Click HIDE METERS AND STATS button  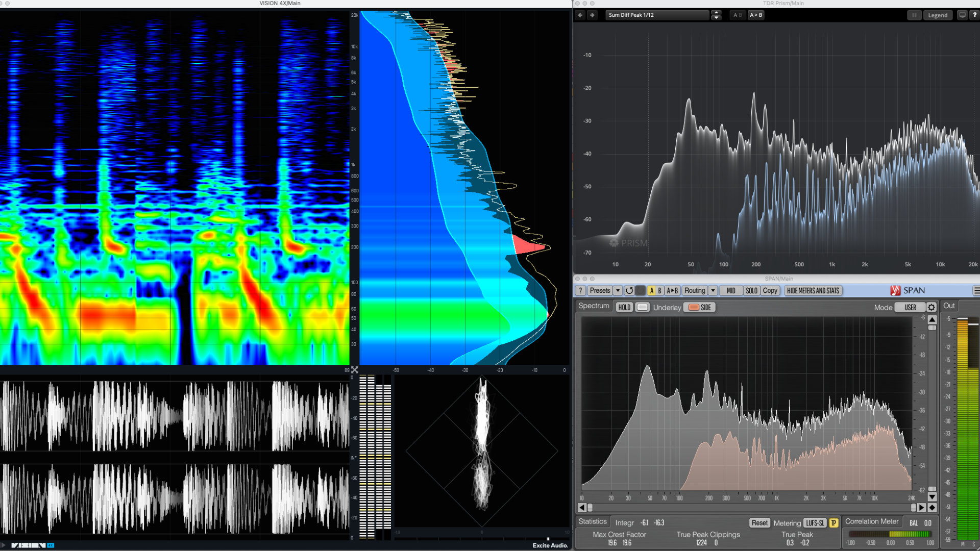pyautogui.click(x=813, y=291)
